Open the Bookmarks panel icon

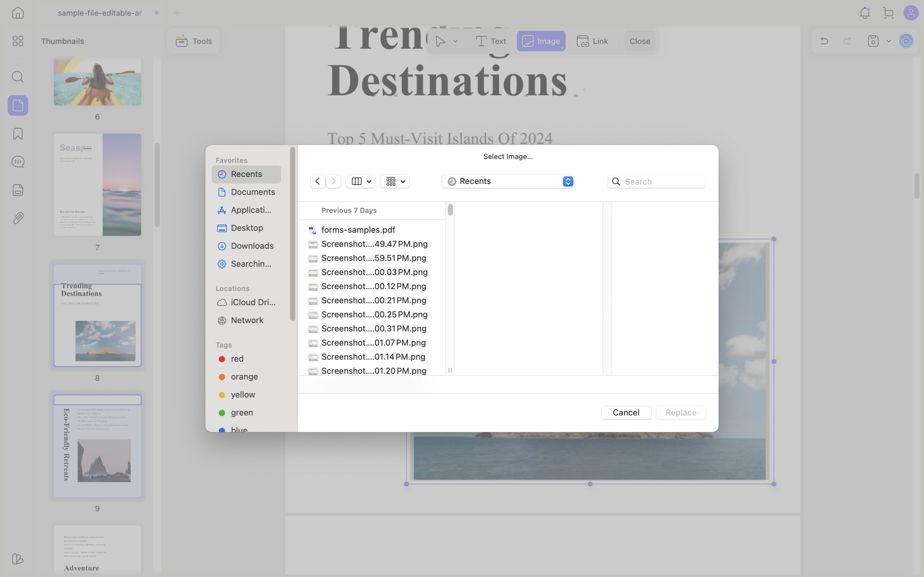[18, 133]
